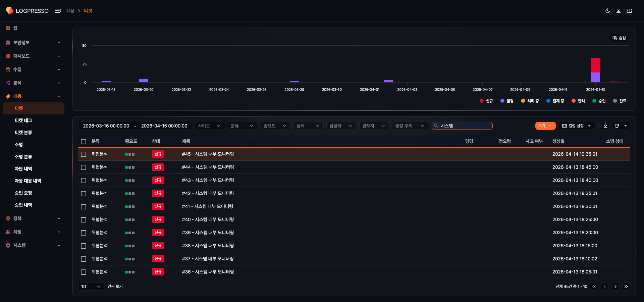Viewport: 644px width, 302px height.
Task: Click the download export icon
Action: pos(605,126)
